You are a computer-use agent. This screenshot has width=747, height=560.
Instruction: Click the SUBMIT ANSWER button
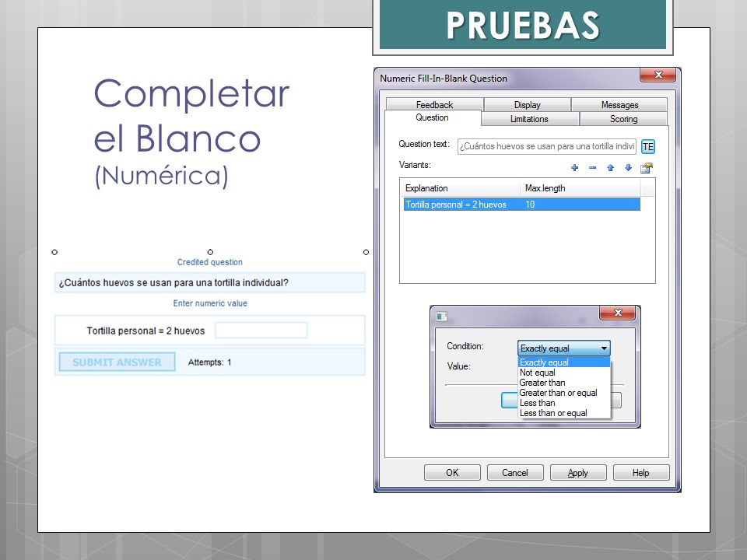point(117,362)
